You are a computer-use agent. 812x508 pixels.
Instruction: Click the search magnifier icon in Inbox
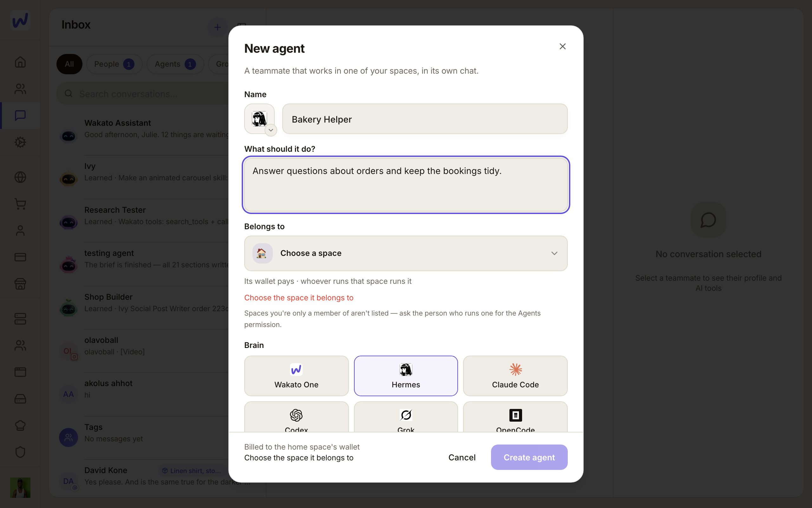(69, 94)
